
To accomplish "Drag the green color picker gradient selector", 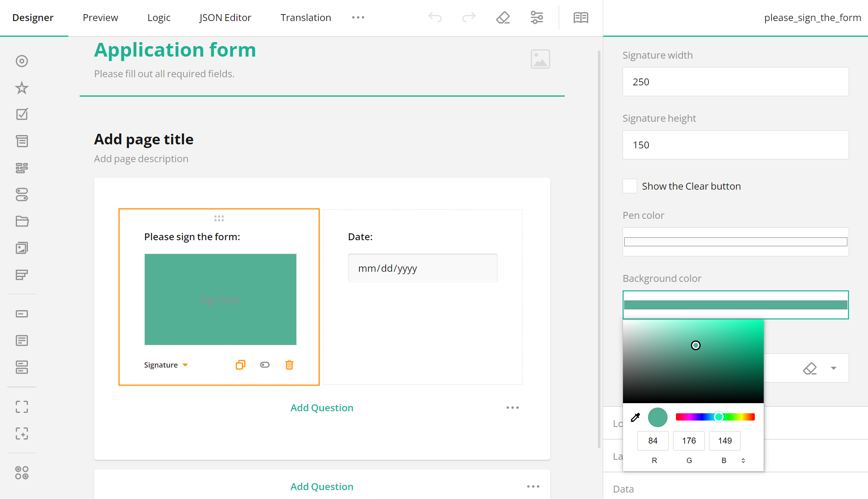I will (696, 345).
